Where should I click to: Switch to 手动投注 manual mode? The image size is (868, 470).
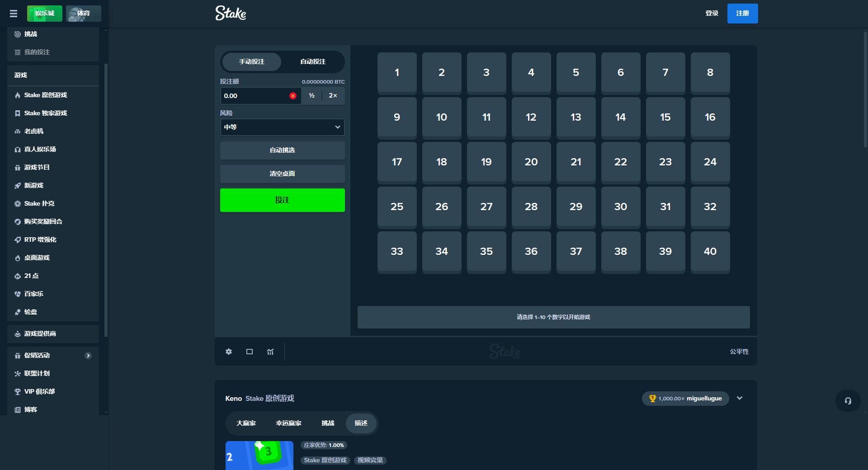pyautogui.click(x=252, y=61)
